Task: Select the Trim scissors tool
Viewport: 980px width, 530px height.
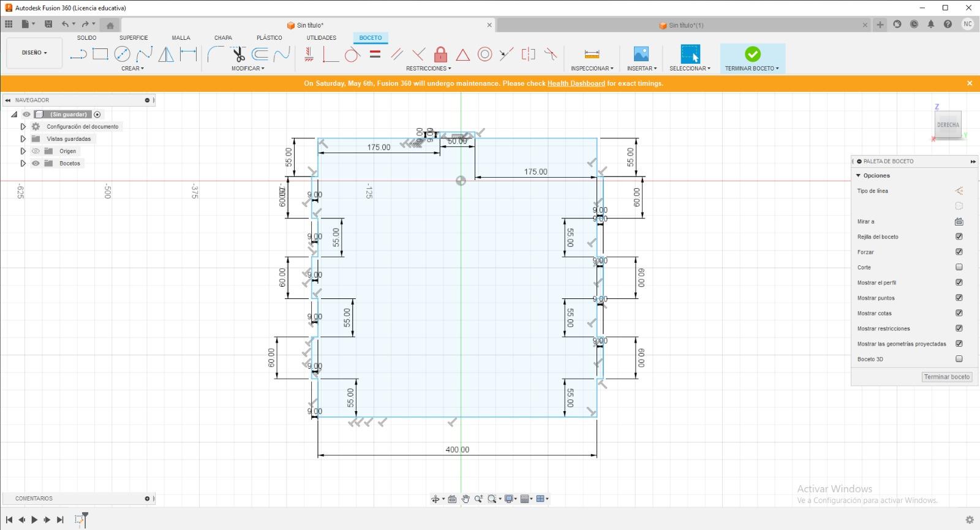Action: [x=238, y=55]
